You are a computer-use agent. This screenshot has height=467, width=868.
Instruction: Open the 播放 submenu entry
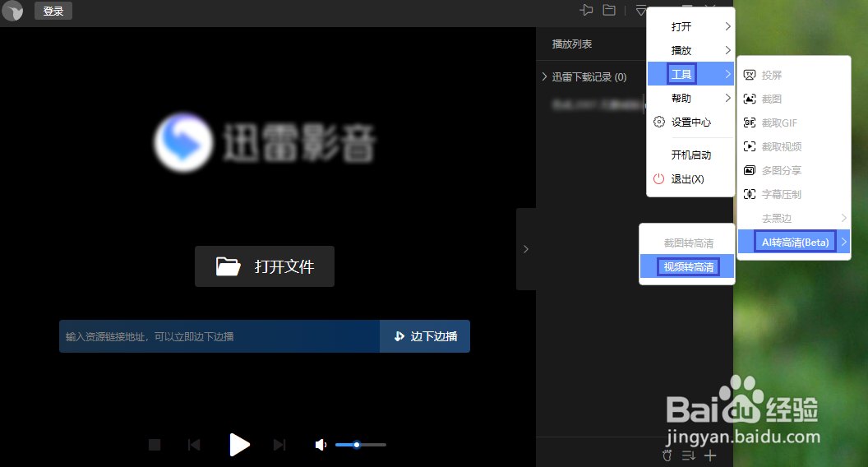pyautogui.click(x=690, y=50)
